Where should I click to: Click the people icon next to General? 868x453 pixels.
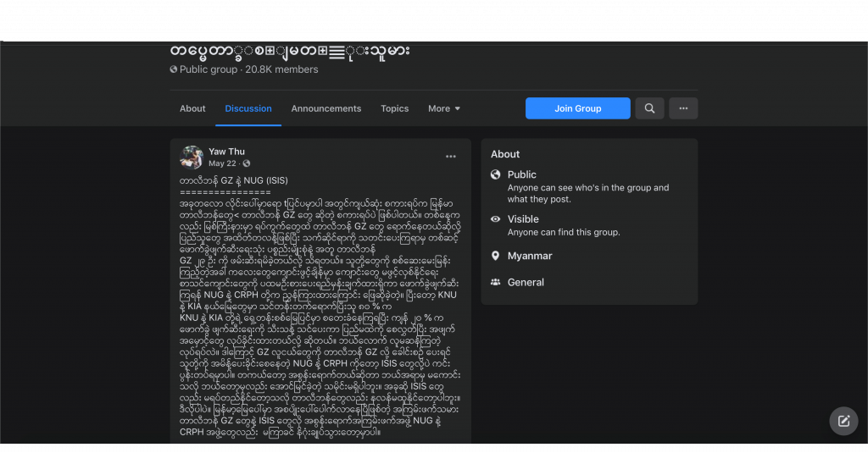point(495,282)
